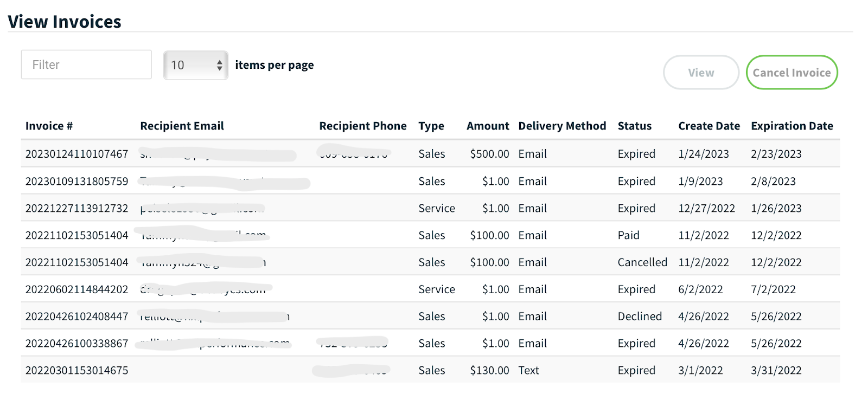Click the $500.00 amount cell
The width and height of the screenshot is (868, 413).
489,154
